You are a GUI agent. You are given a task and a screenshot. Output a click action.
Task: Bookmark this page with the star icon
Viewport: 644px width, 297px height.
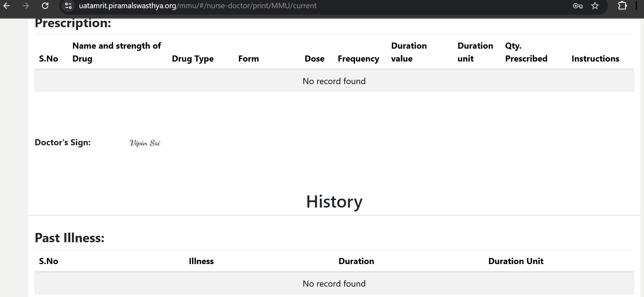pyautogui.click(x=595, y=6)
